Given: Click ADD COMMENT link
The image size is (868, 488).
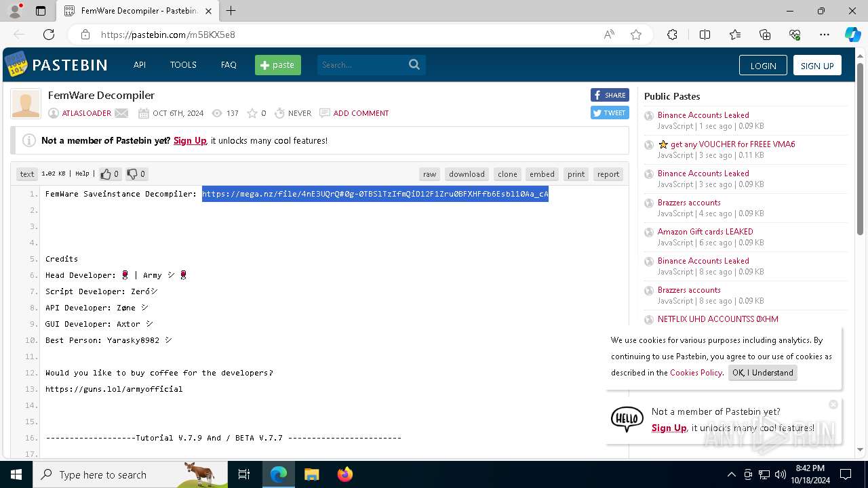Looking at the screenshot, I should tap(361, 113).
